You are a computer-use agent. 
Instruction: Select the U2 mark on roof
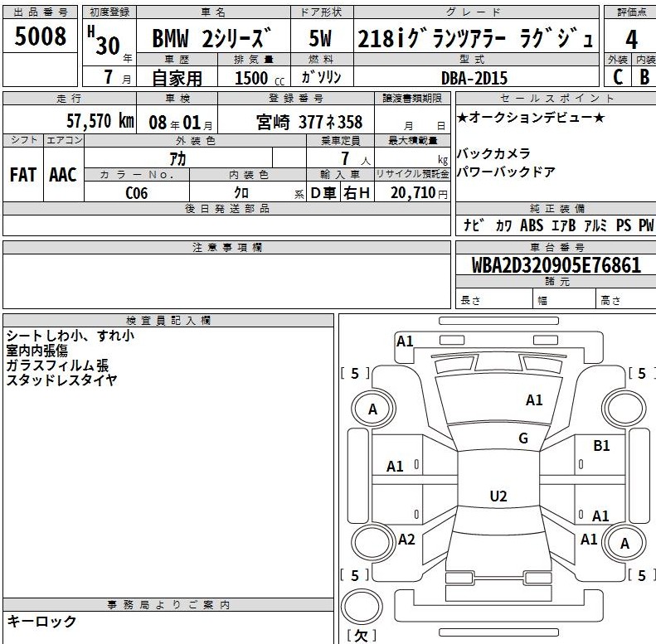tap(498, 496)
